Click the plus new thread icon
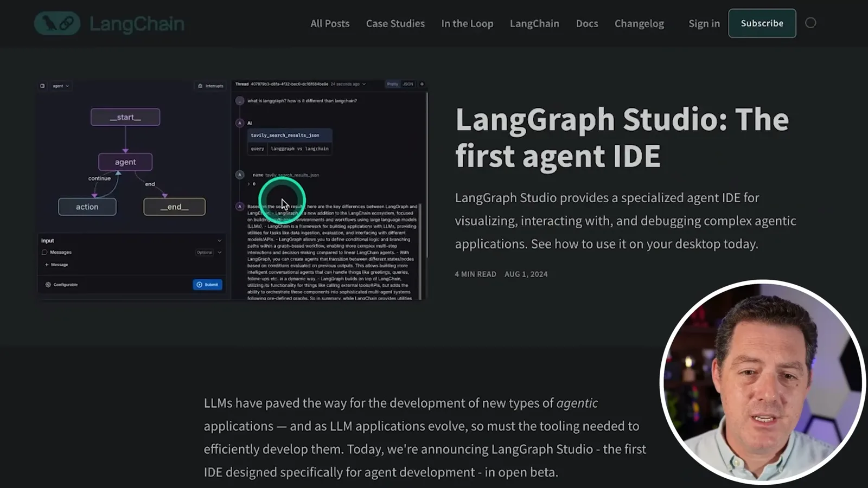Screen dimensions: 868x488 [422, 84]
